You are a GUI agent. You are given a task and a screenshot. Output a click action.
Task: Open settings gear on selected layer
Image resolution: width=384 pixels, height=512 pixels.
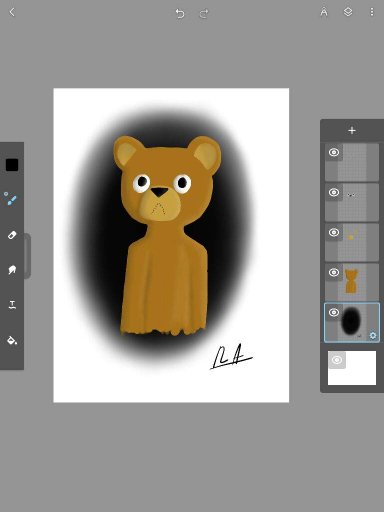point(373,335)
